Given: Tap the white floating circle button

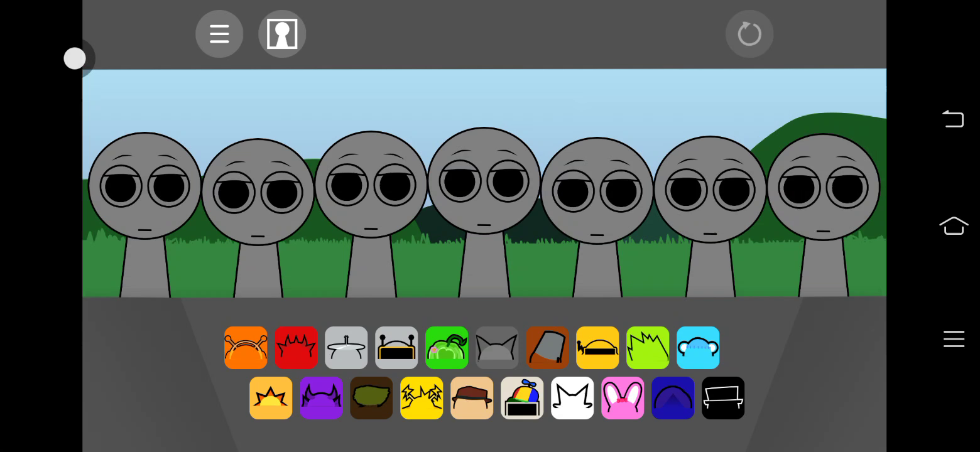Looking at the screenshot, I should pos(75,58).
